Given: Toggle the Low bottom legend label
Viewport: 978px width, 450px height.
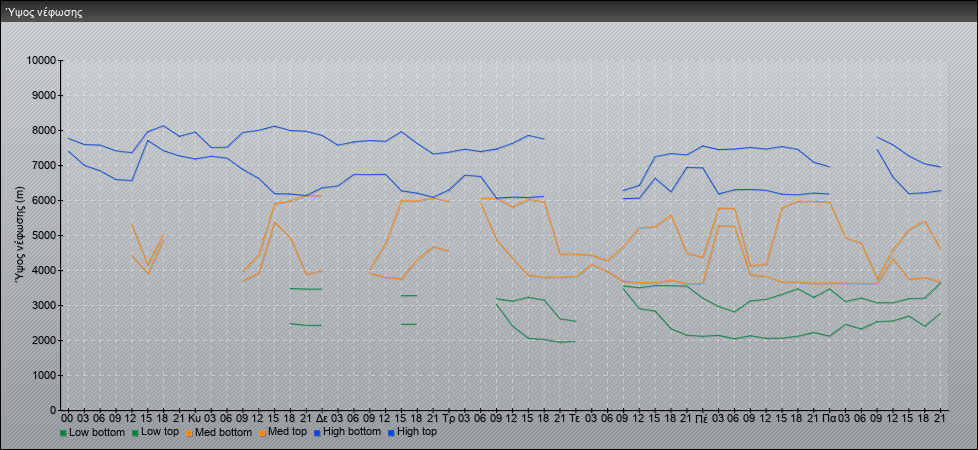Looking at the screenshot, I should 96,432.
